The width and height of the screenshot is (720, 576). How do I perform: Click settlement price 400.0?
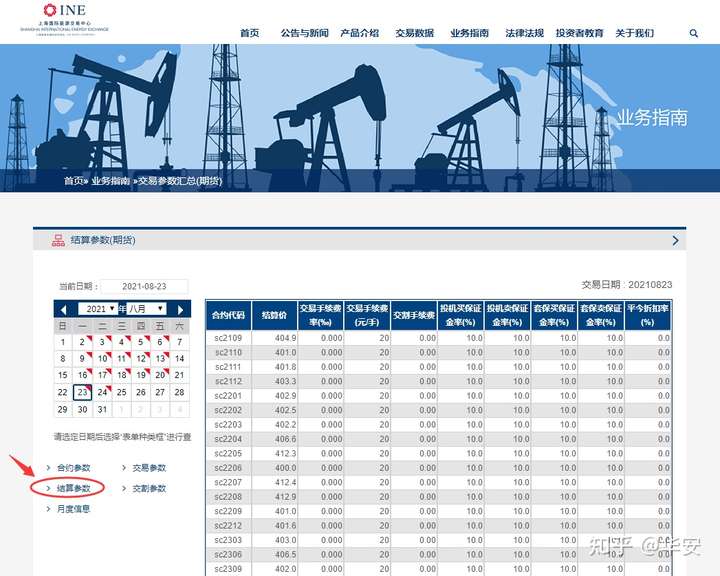pos(286,468)
